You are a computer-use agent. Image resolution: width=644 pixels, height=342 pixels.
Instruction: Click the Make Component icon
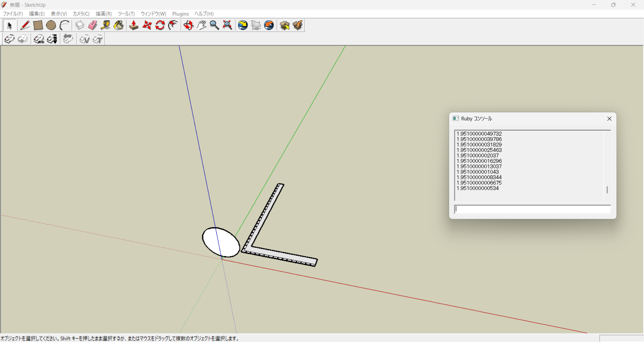click(x=79, y=25)
